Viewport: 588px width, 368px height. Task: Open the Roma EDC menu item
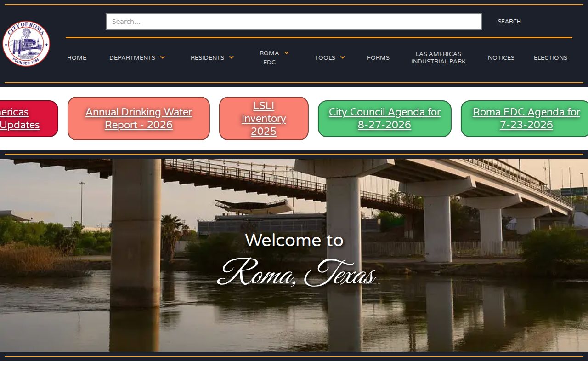269,57
